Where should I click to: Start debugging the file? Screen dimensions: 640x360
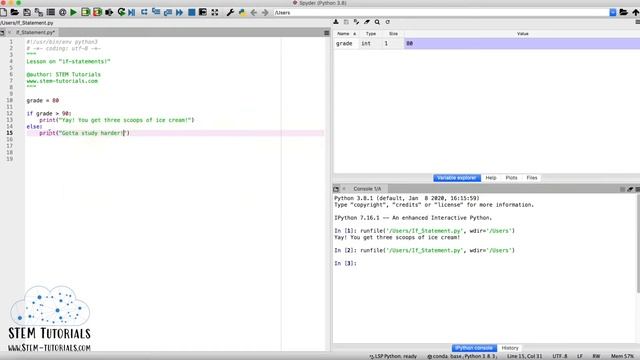coord(132,13)
